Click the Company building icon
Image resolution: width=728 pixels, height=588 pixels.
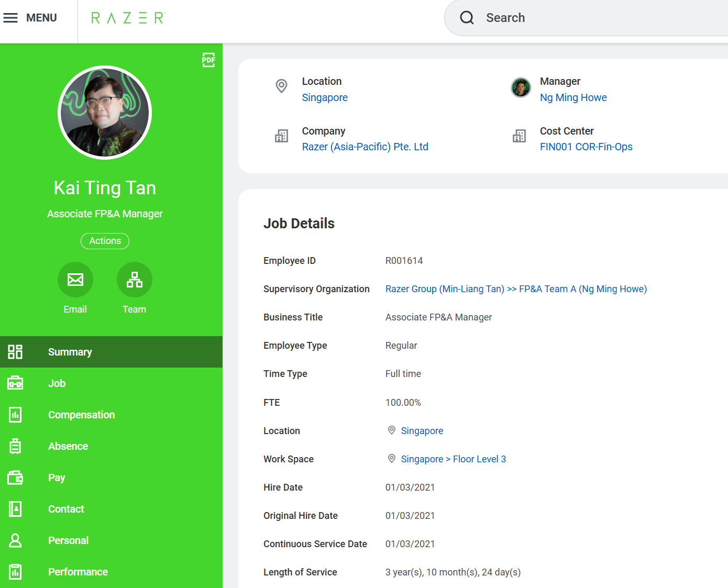point(282,136)
